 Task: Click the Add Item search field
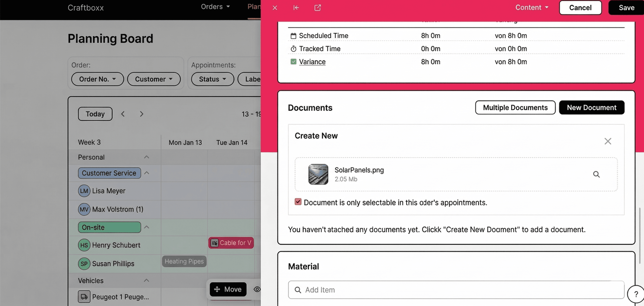(456, 290)
